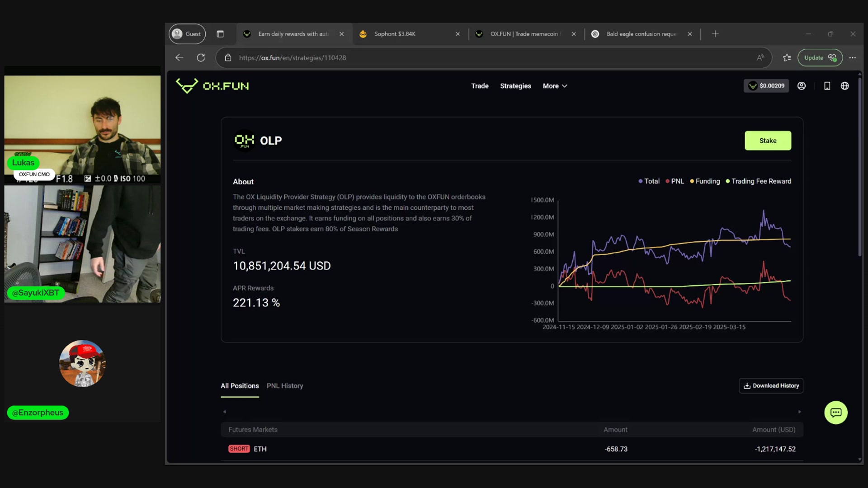Screen dimensions: 868x488
Task: Toggle Trading Fee Reward legend series
Action: (x=758, y=181)
